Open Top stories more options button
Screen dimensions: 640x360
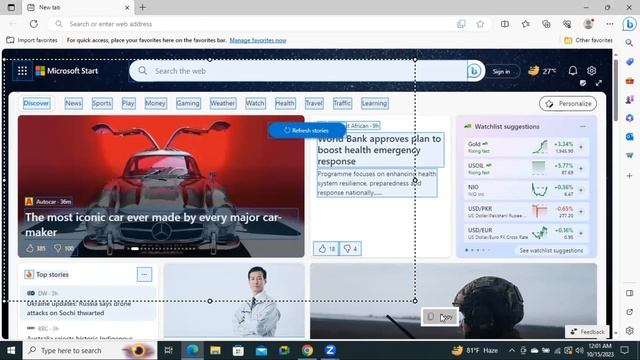pyautogui.click(x=144, y=275)
